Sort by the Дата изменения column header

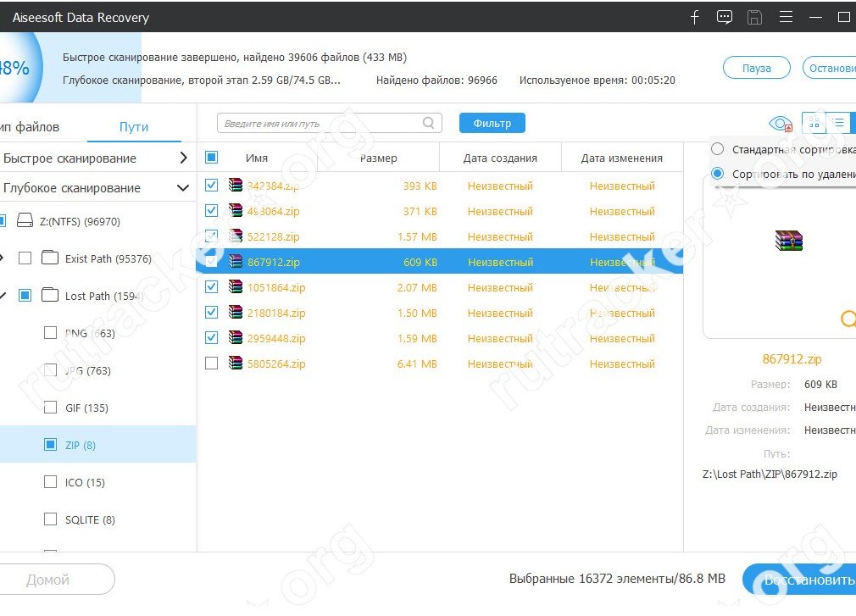(622, 158)
